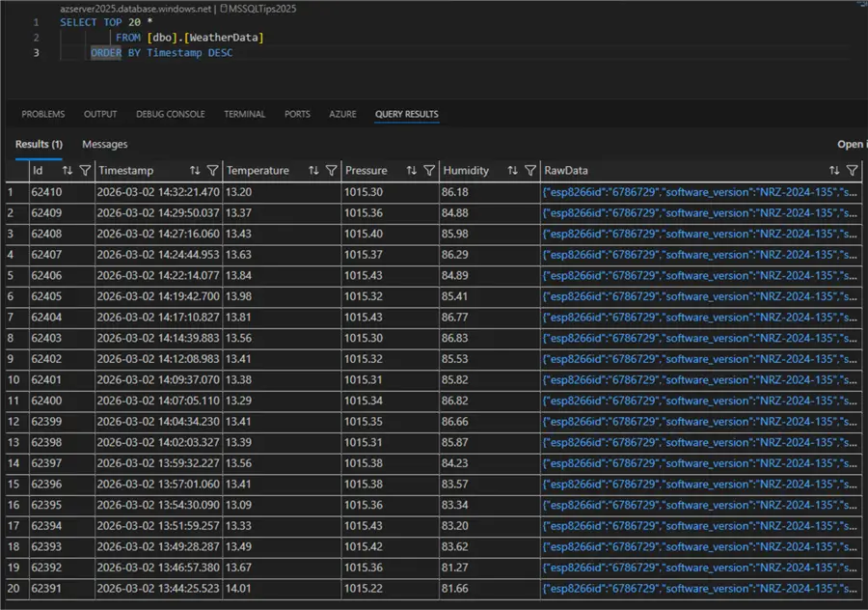Filter the Timestamp column
Image resolution: width=868 pixels, height=610 pixels.
click(212, 171)
